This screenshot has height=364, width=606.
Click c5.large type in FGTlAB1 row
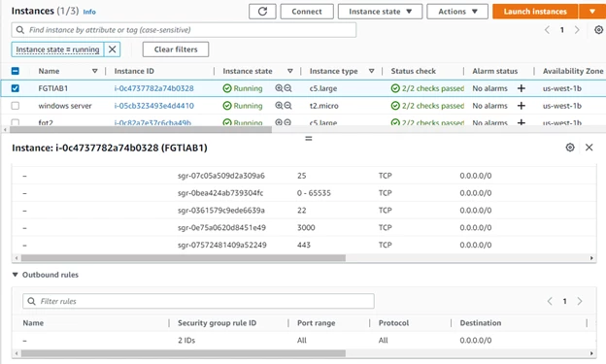[323, 88]
